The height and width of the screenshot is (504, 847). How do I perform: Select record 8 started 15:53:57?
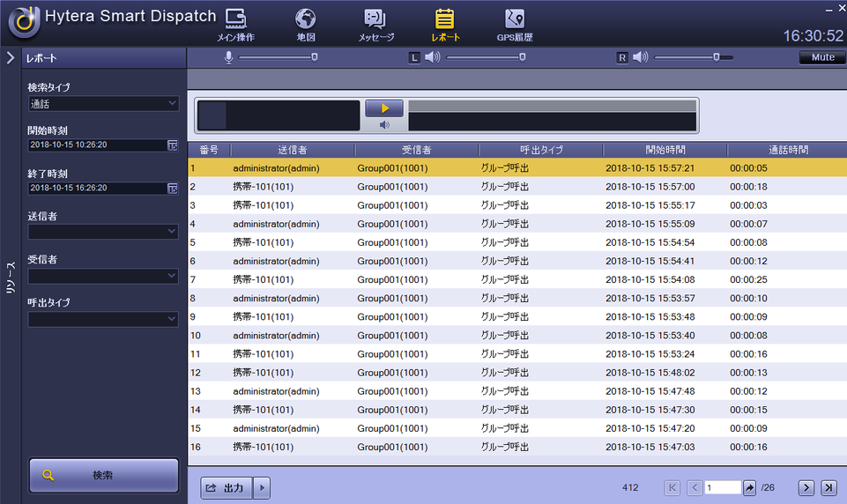pyautogui.click(x=517, y=298)
